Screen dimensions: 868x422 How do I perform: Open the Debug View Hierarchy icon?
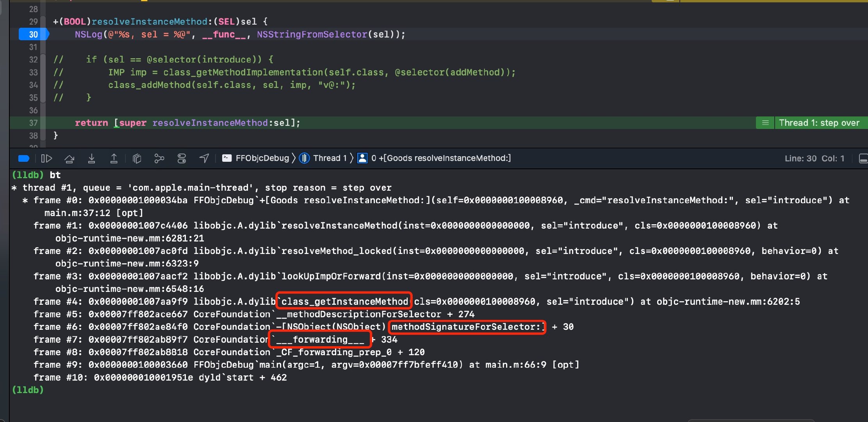click(x=137, y=158)
